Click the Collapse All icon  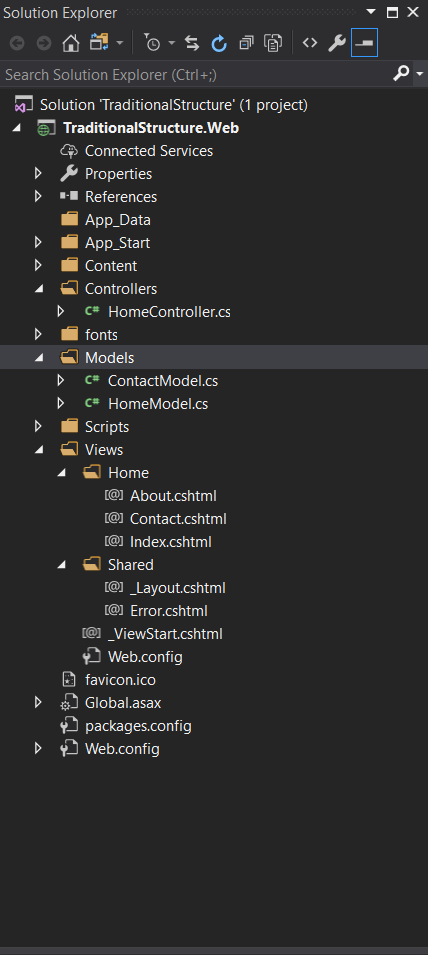tap(247, 43)
